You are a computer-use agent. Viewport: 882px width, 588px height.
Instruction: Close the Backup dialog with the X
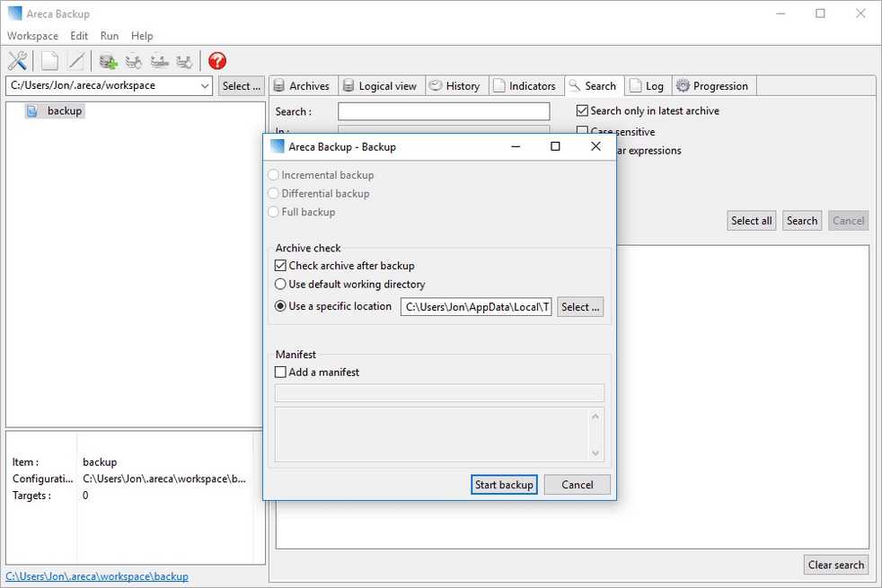tap(595, 146)
